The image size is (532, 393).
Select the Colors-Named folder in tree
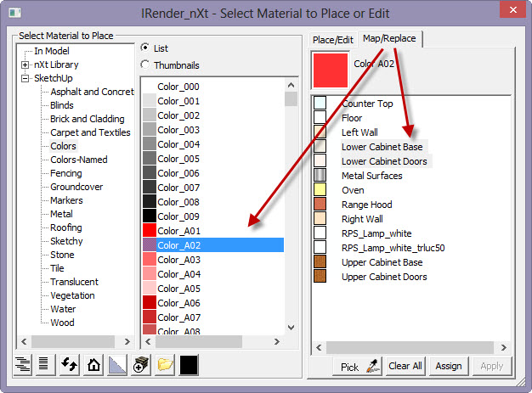pyautogui.click(x=78, y=160)
